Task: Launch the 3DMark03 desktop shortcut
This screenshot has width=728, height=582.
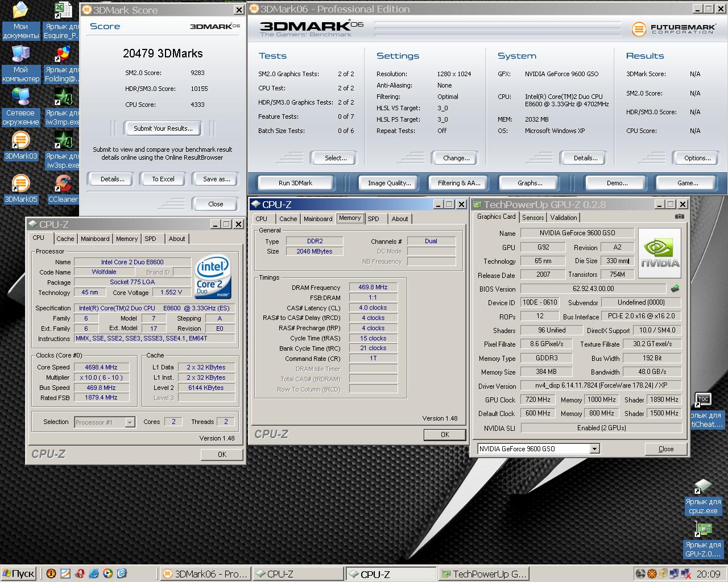Action: (20, 146)
